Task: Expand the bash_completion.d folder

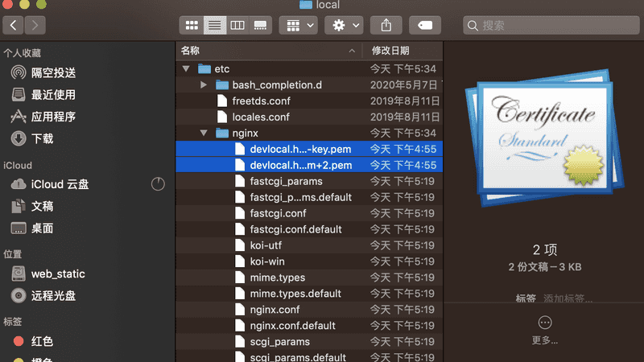Action: [x=204, y=85]
